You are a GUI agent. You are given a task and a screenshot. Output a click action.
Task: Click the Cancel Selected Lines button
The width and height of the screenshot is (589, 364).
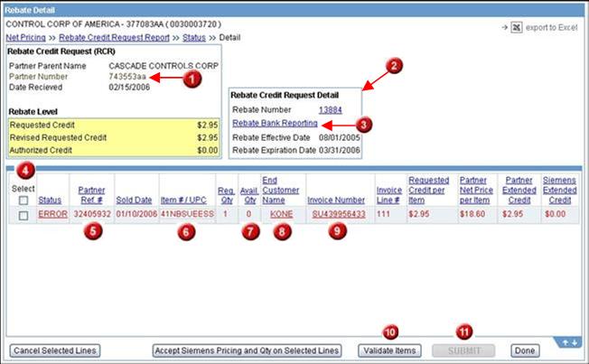(55, 350)
